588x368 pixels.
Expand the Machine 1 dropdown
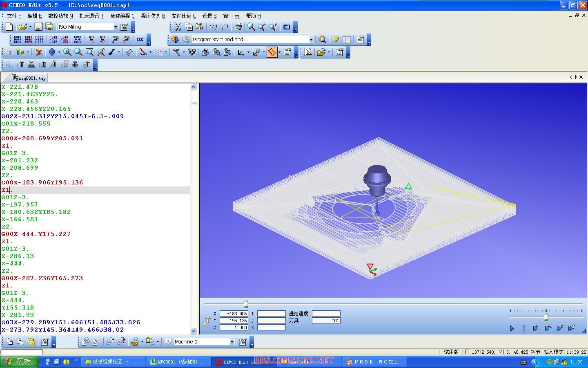click(232, 342)
